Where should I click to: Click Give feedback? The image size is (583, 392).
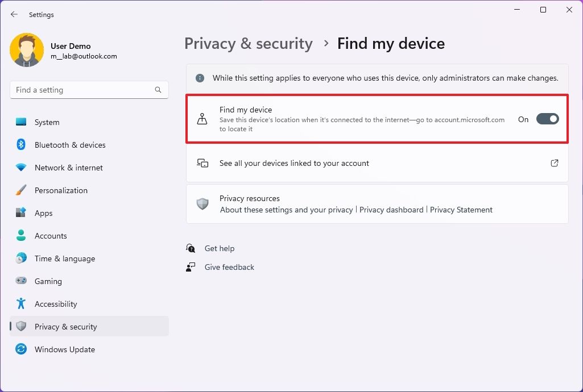229,267
